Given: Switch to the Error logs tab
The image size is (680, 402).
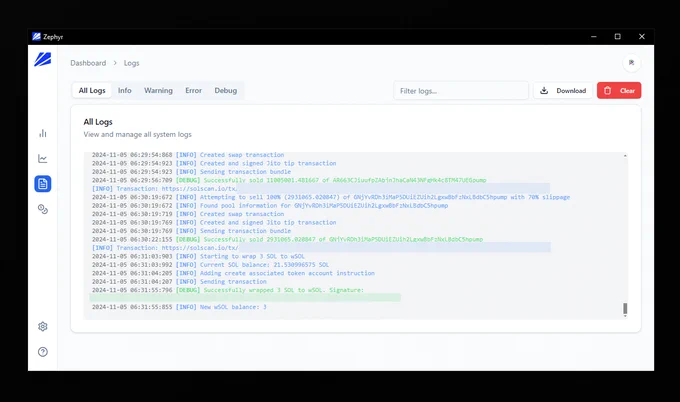Looking at the screenshot, I should pos(193,91).
